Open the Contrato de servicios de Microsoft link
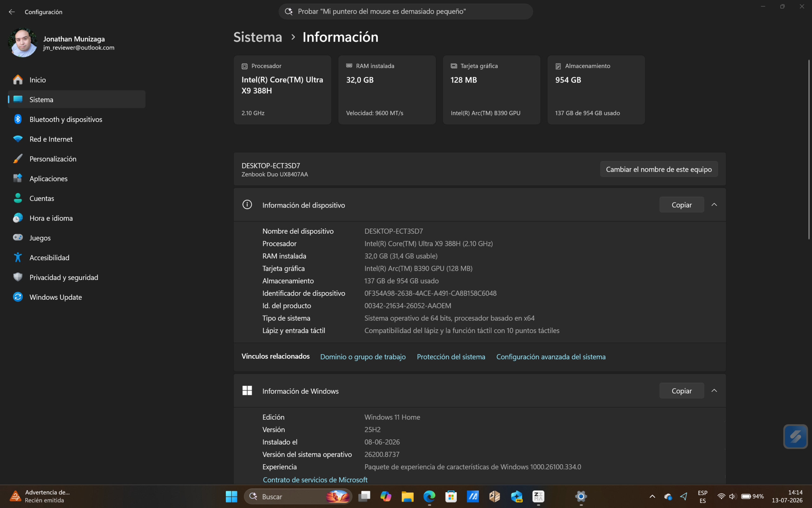The height and width of the screenshot is (508, 812). pos(315,480)
